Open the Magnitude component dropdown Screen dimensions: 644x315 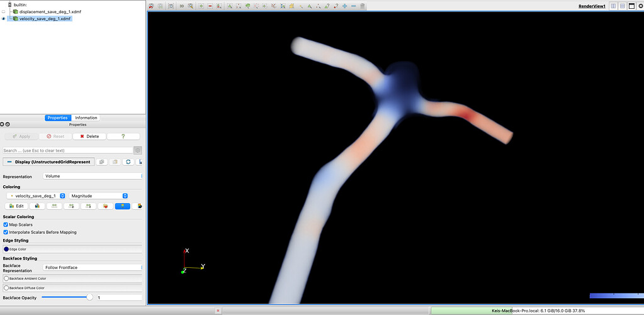click(x=99, y=196)
